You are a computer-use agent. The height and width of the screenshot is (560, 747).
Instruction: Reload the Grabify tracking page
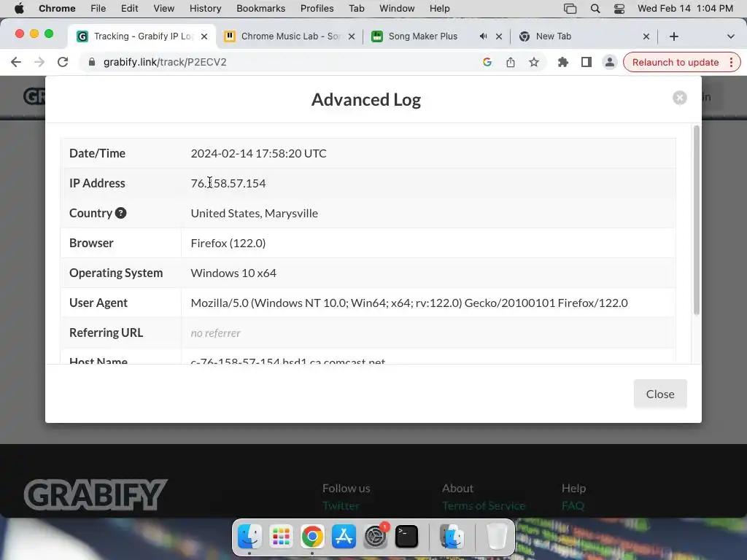point(63,62)
